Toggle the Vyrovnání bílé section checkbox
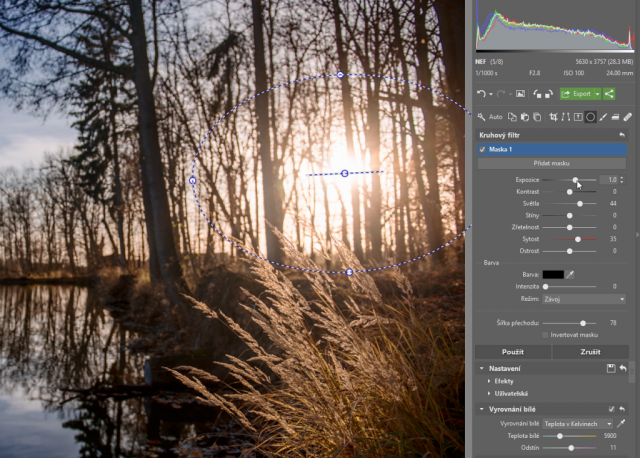 [611, 409]
